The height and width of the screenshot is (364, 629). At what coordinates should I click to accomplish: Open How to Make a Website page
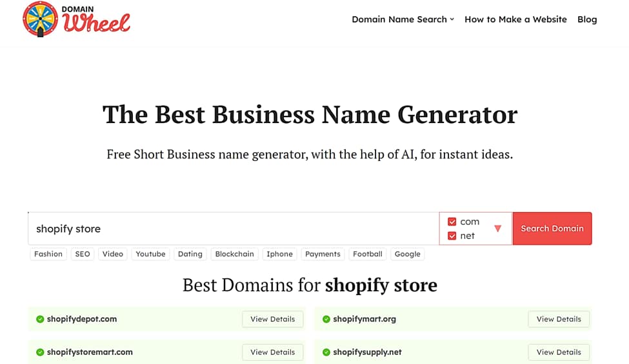[515, 19]
